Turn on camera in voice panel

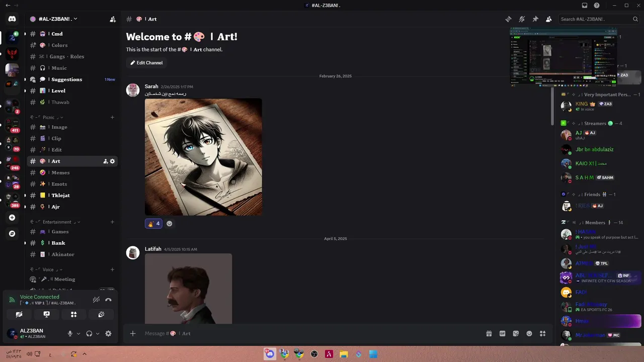19,314
